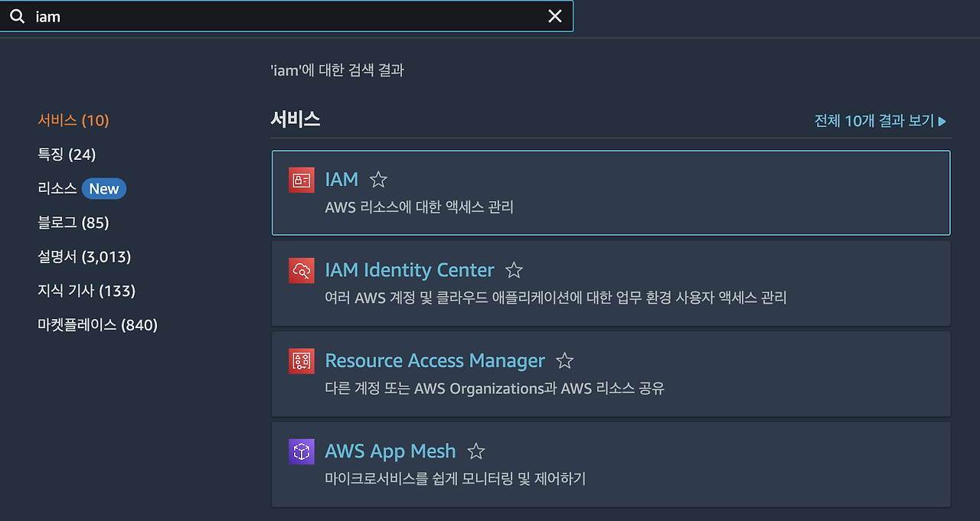View all 10 results link
Viewport: 980px width, 521px height.
coord(880,121)
